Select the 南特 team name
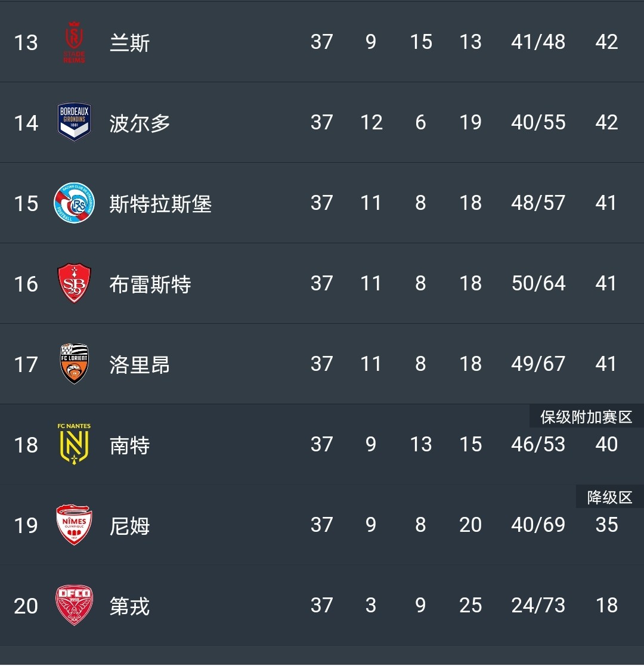 pos(129,445)
